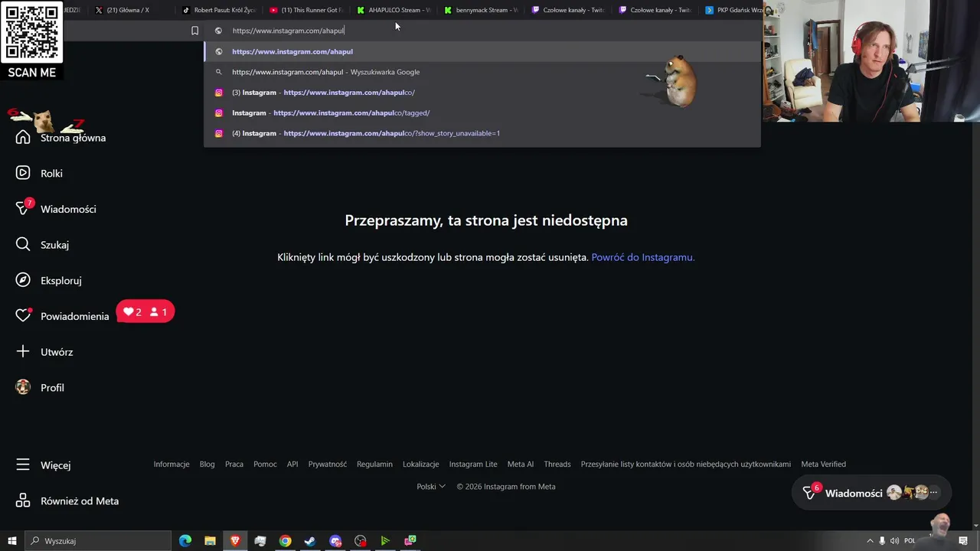Click the Windows Wyszukaj search box
This screenshot has height=551, width=980.
click(x=98, y=541)
